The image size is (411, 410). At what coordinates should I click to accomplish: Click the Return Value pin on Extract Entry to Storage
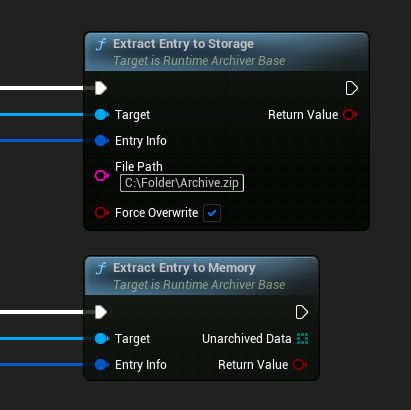point(350,115)
